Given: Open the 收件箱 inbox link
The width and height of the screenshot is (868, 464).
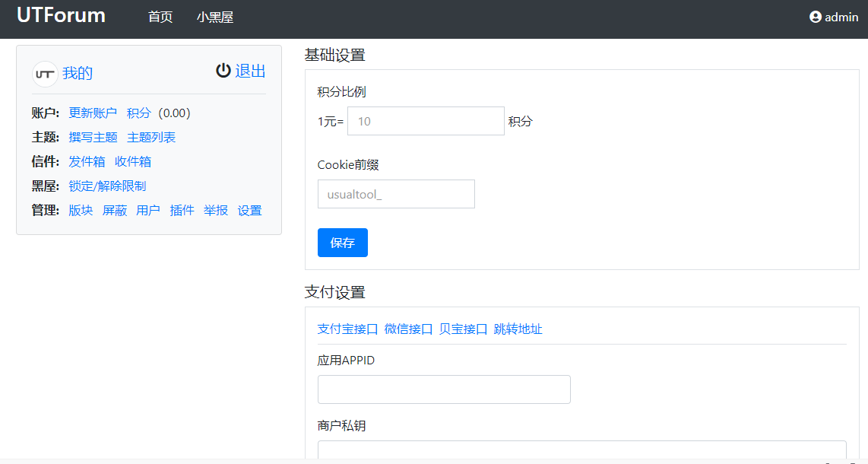Looking at the screenshot, I should click(x=133, y=162).
